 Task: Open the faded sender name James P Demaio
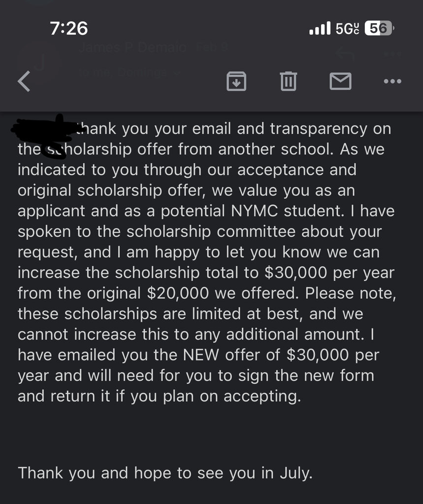tap(132, 48)
